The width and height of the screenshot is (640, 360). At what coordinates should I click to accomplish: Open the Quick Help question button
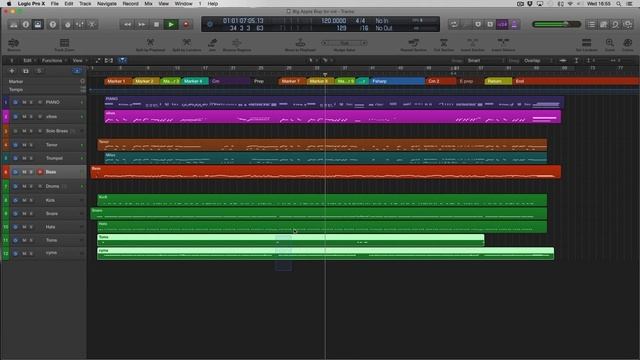point(53,24)
